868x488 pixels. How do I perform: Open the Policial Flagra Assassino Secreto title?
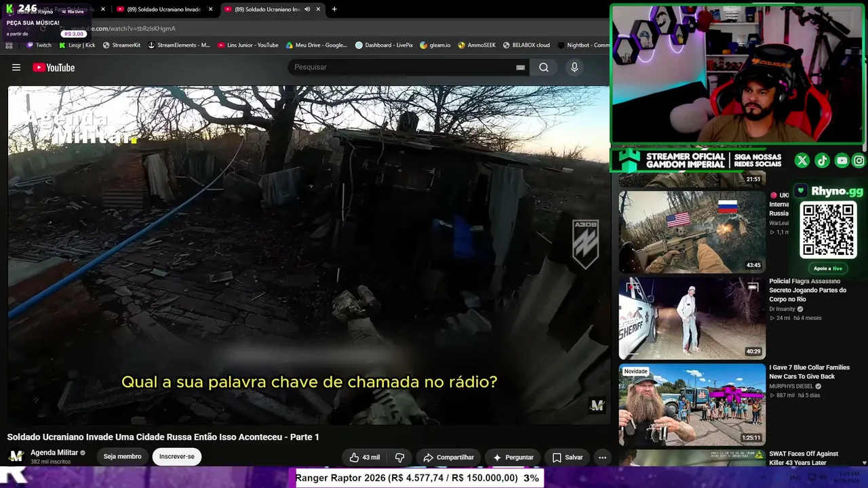click(x=808, y=290)
